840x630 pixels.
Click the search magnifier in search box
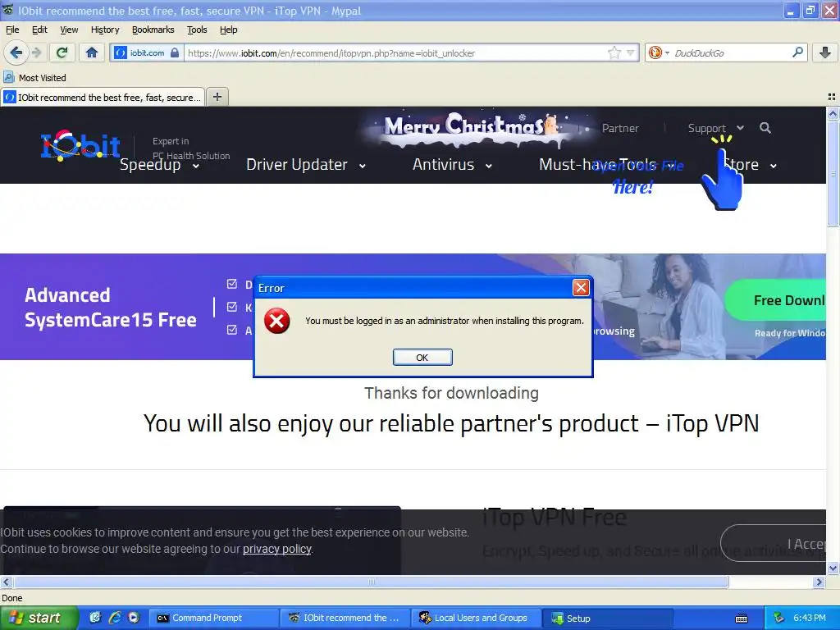coord(797,52)
